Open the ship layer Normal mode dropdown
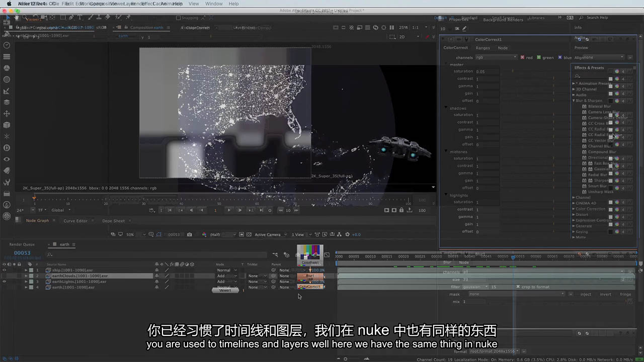The height and width of the screenshot is (362, 644). pos(226,270)
